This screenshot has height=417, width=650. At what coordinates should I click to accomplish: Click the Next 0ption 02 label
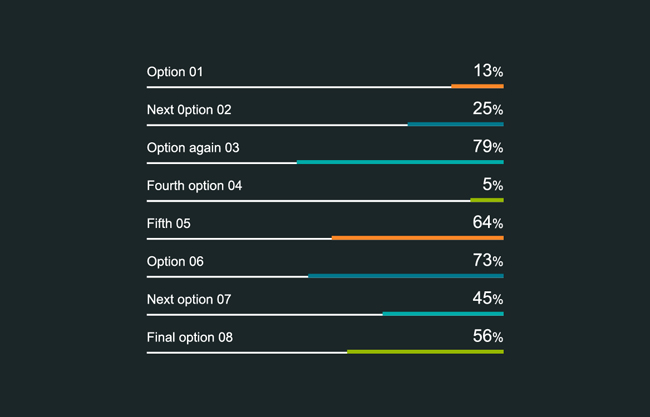coord(189,110)
